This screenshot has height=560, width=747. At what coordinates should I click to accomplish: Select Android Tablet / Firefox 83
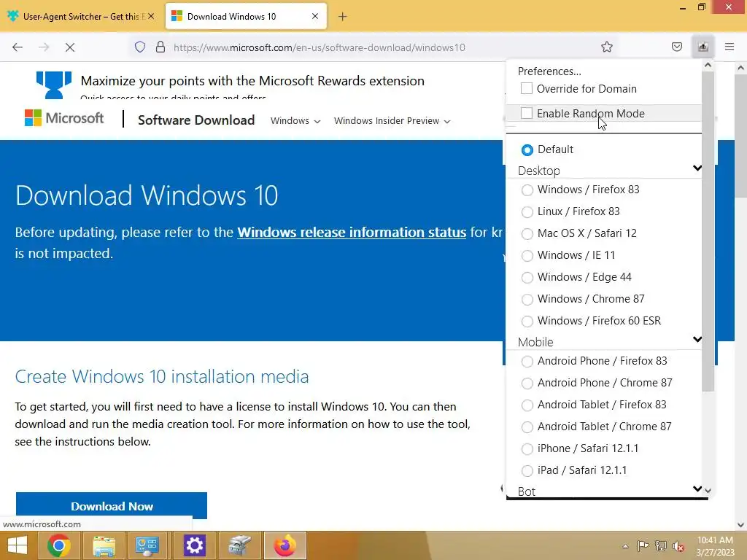tap(527, 405)
